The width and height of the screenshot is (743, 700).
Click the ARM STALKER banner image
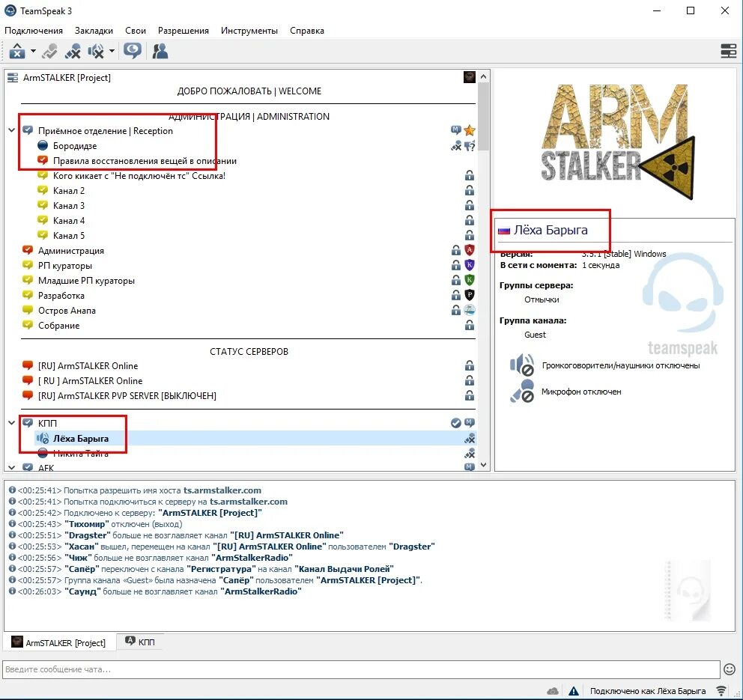coord(618,141)
